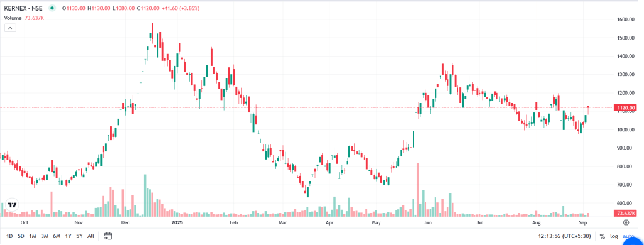Viewport: 644px width, 245px height.
Task: Select the 3M time range
Action: pos(45,236)
